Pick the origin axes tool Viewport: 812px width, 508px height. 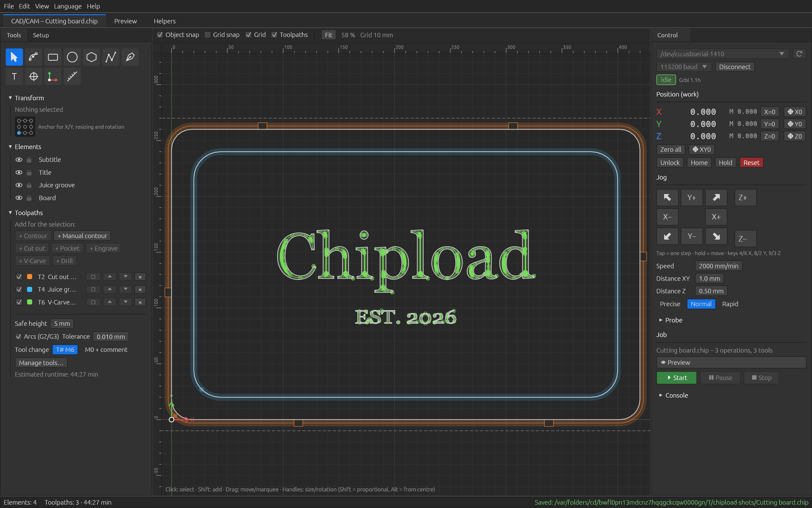pos(53,77)
